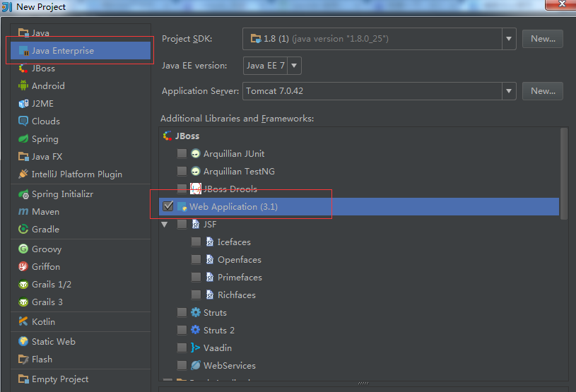576x392 pixels.
Task: Click New button next to Project SDK
Action: click(543, 39)
